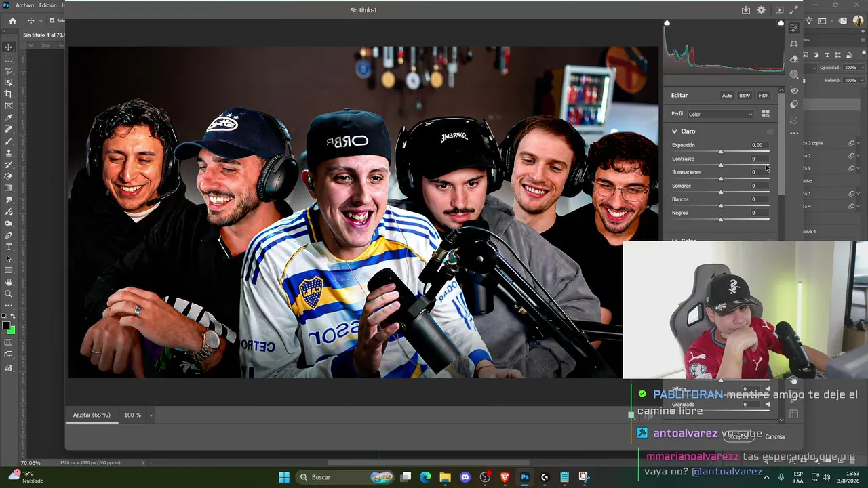Select the Pen tool
This screenshot has width=868, height=488.
(9, 235)
